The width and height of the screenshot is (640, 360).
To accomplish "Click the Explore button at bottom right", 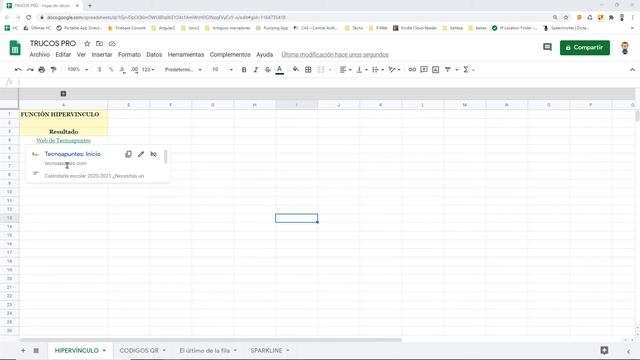I will pos(604,350).
